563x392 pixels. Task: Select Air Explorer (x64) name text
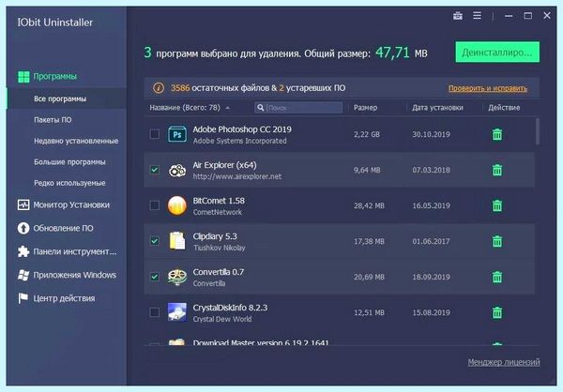[224, 165]
